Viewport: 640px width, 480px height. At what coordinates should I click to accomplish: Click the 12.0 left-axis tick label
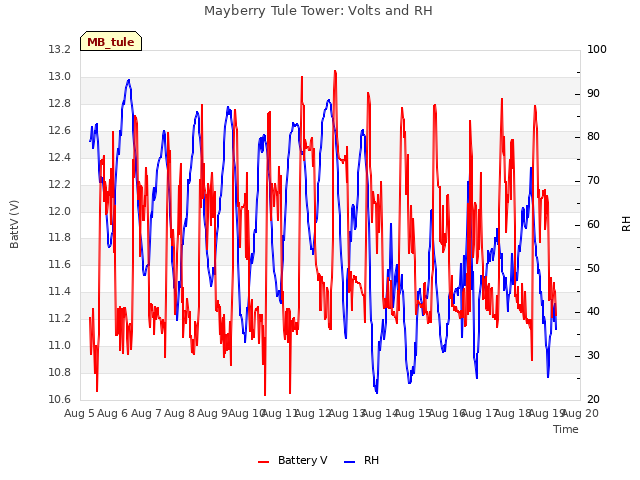[59, 211]
